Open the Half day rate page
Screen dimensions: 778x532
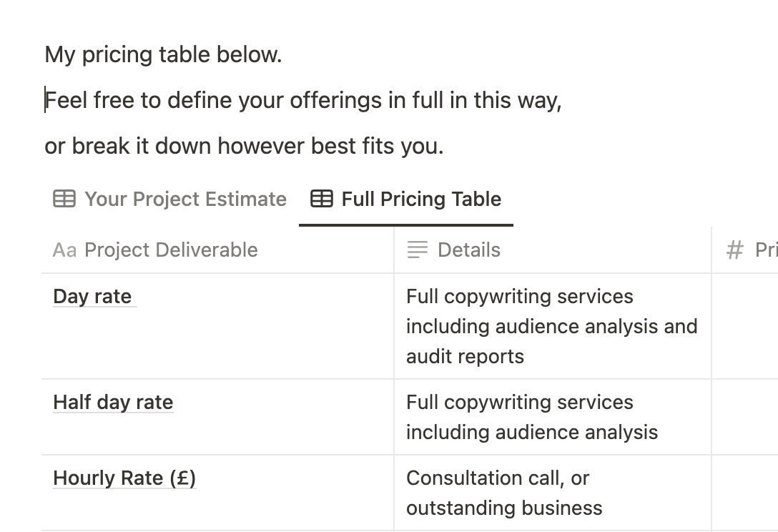(x=113, y=403)
